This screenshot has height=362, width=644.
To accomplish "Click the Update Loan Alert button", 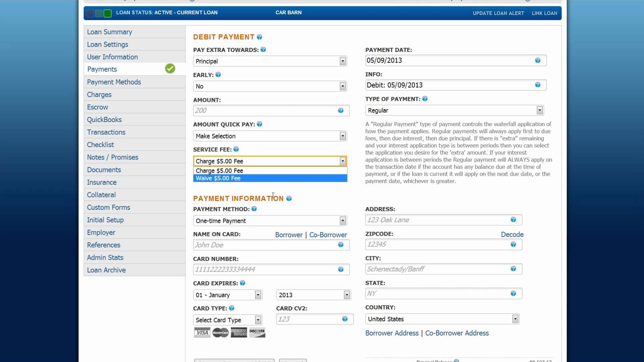I will tap(498, 13).
